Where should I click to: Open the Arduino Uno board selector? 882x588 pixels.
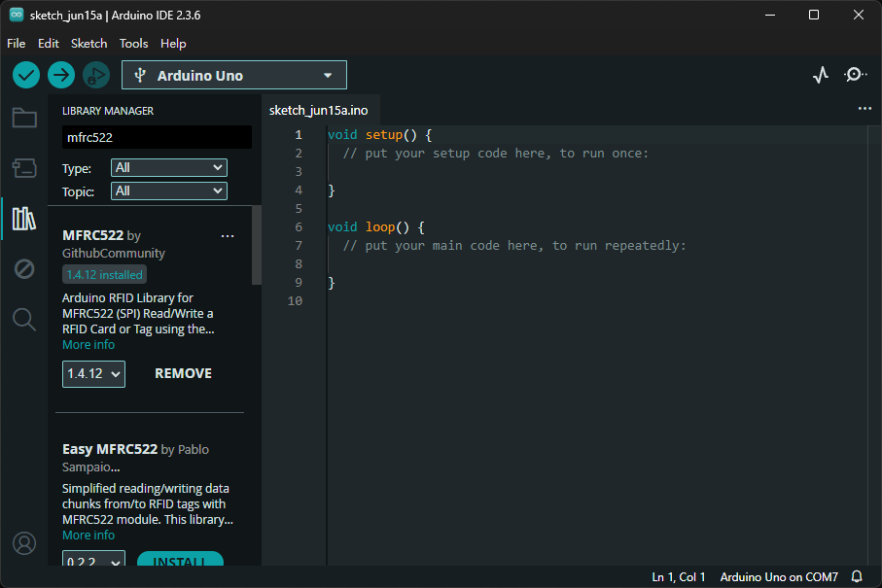[233, 74]
